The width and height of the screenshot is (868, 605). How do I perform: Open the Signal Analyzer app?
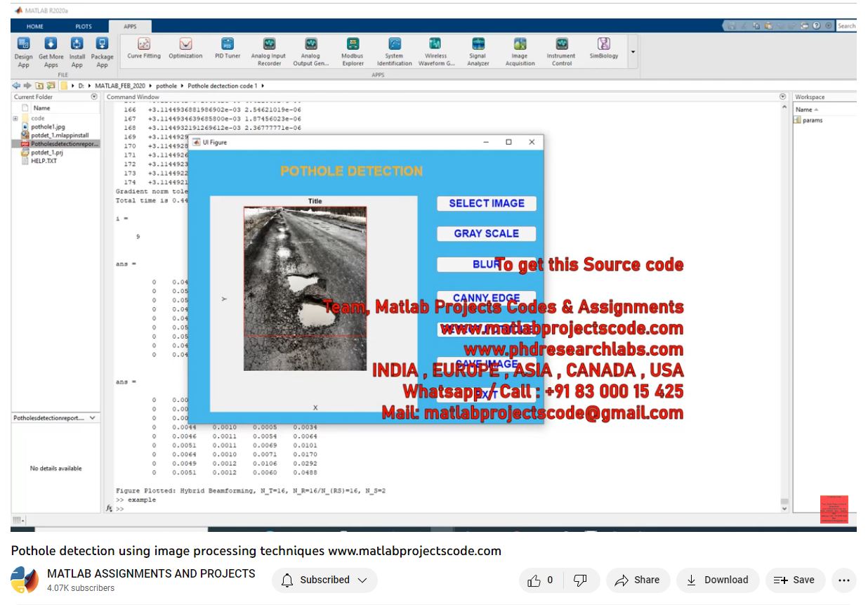tap(478, 52)
